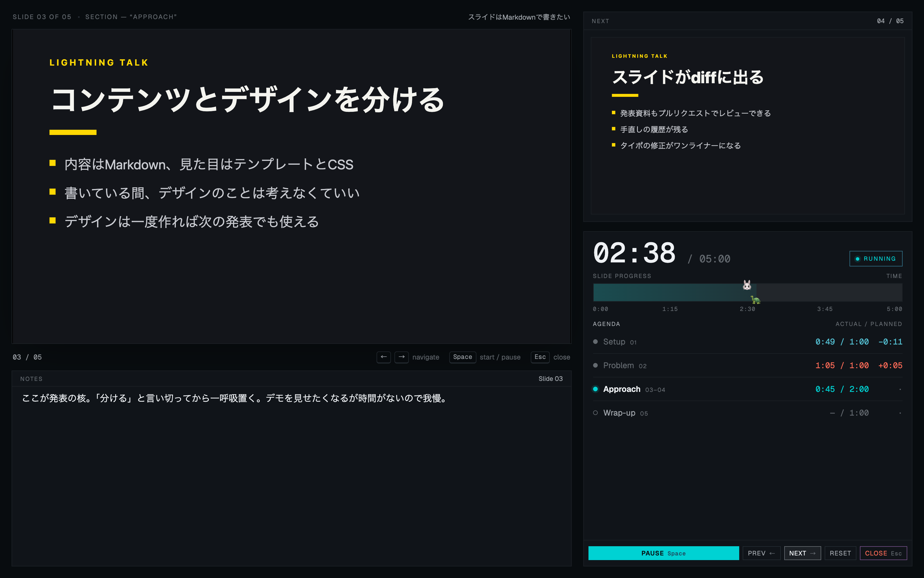Reset the timer with RESET
The height and width of the screenshot is (578, 924).
coord(840,553)
